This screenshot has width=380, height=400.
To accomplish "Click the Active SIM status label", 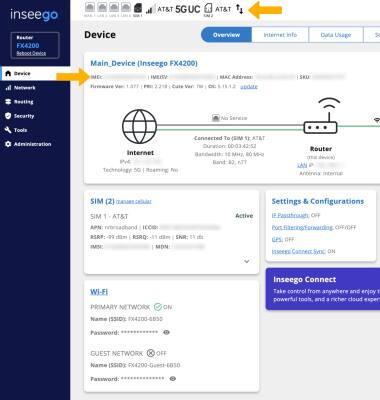I will (x=244, y=216).
